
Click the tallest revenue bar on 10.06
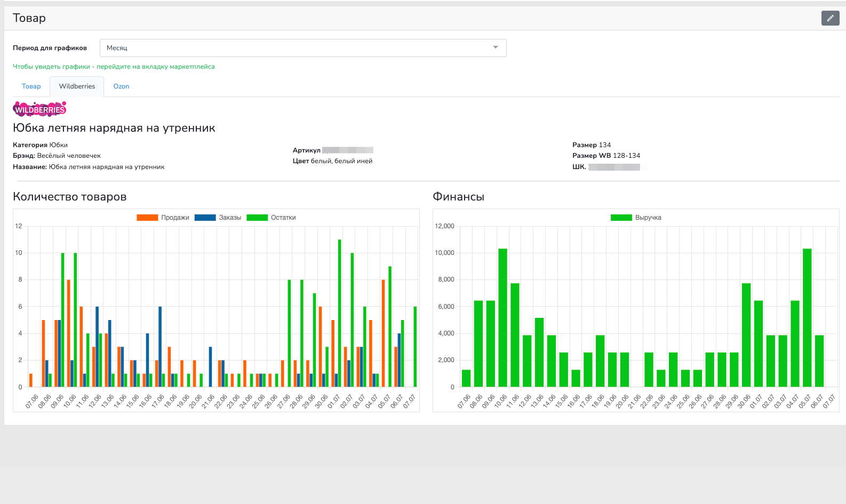point(502,317)
